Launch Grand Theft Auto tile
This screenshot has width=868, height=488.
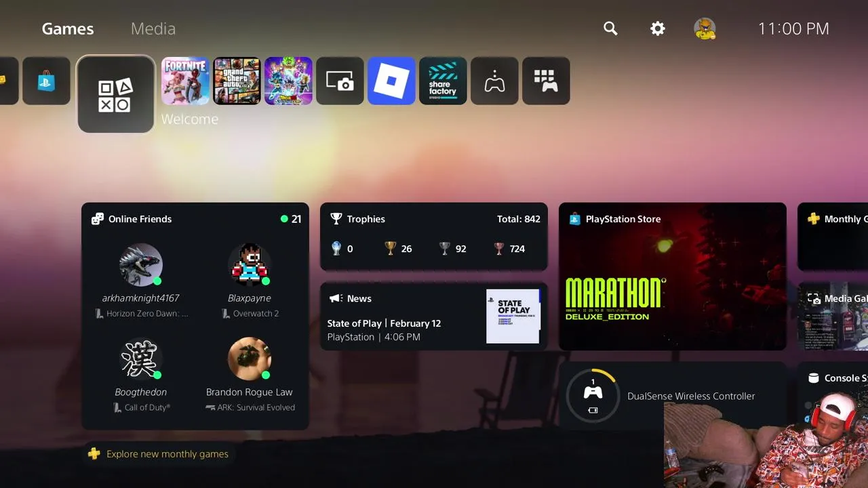[237, 81]
